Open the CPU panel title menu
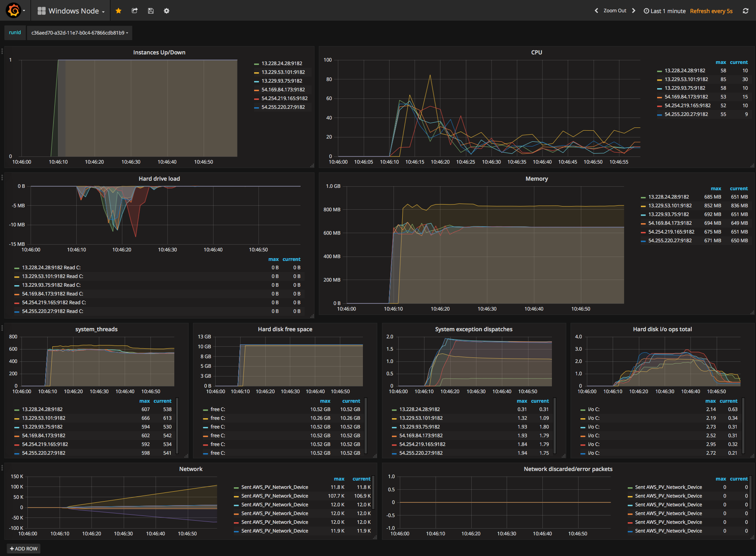This screenshot has height=556, width=756. pos(536,52)
